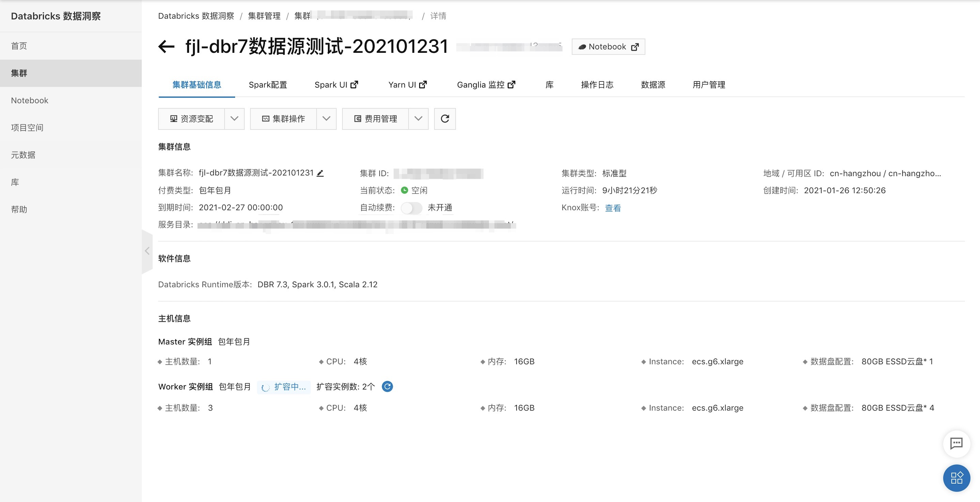Click 扩容实例数: 2个 text
This screenshot has width=980, height=502.
(x=345, y=387)
